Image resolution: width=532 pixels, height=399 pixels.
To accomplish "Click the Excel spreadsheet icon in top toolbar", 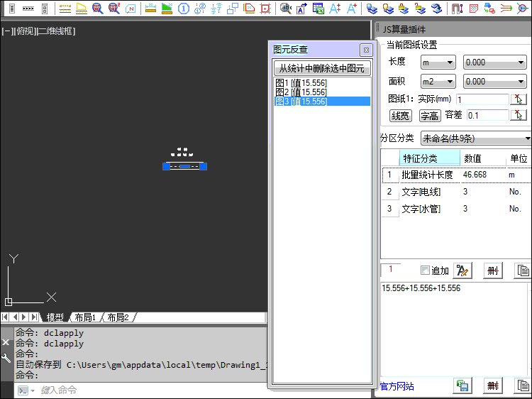I will pos(318,9).
